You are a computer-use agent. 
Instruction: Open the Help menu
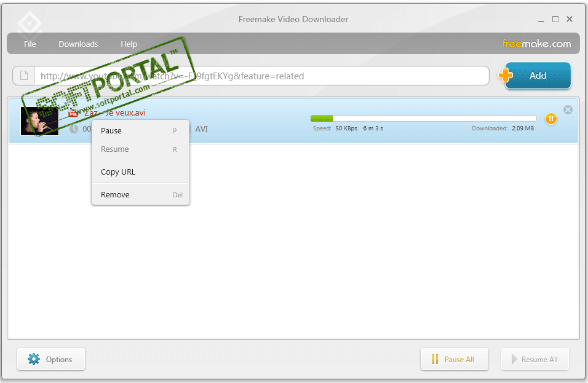(129, 44)
